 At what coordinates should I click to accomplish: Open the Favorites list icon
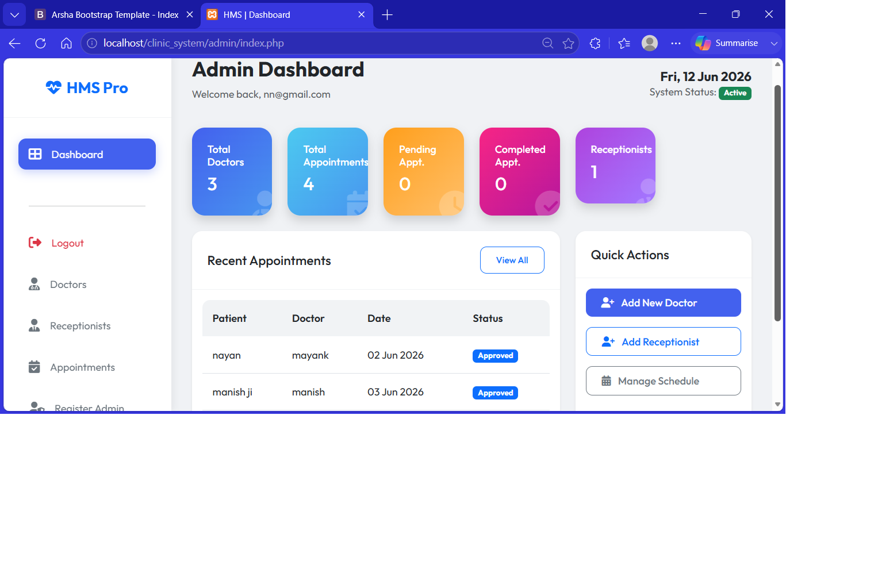point(624,43)
